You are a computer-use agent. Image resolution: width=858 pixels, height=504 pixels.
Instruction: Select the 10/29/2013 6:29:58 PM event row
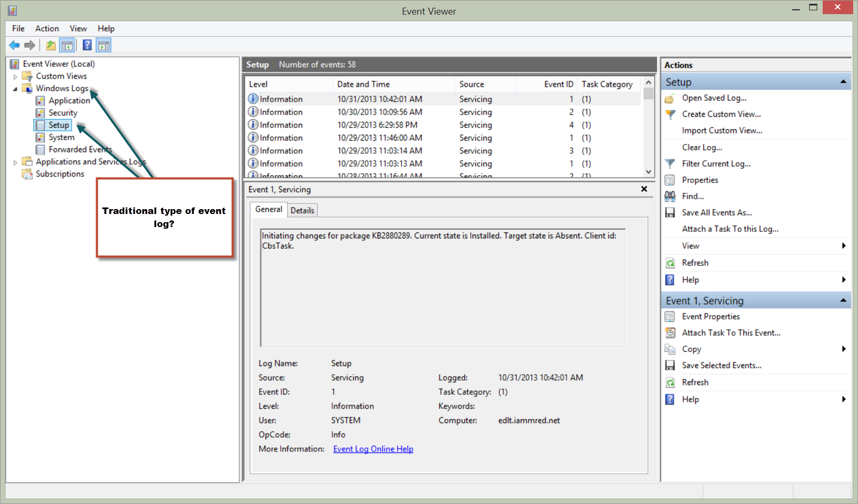444,125
